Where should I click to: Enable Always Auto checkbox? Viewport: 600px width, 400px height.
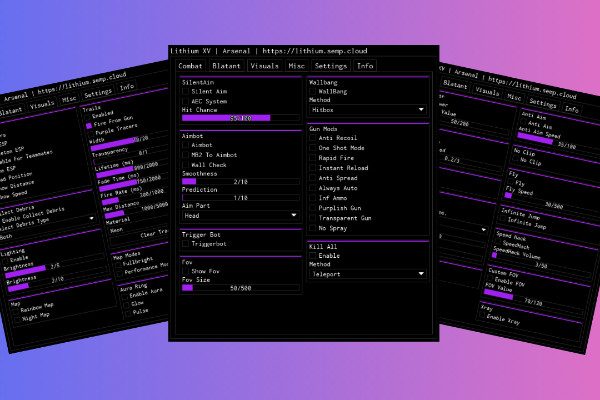click(313, 188)
